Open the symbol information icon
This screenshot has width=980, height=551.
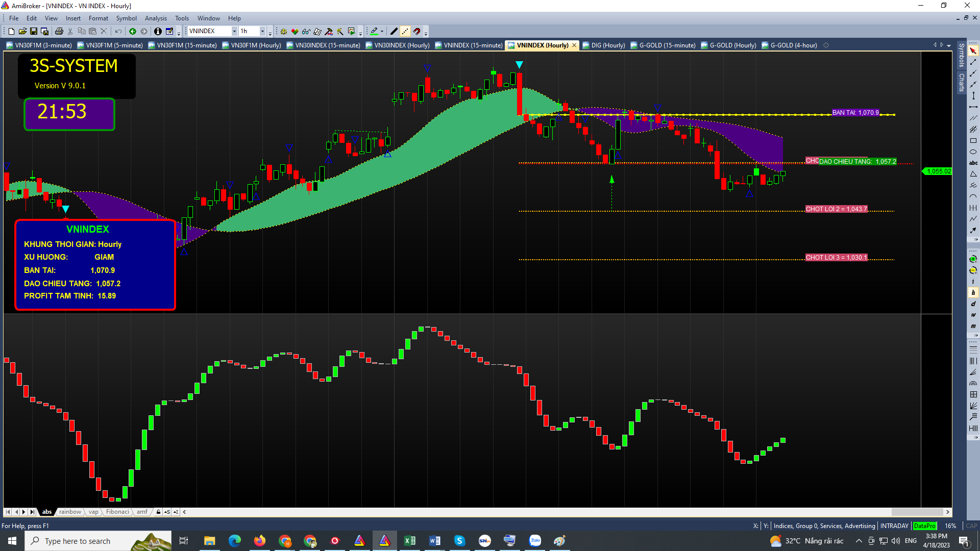click(158, 32)
